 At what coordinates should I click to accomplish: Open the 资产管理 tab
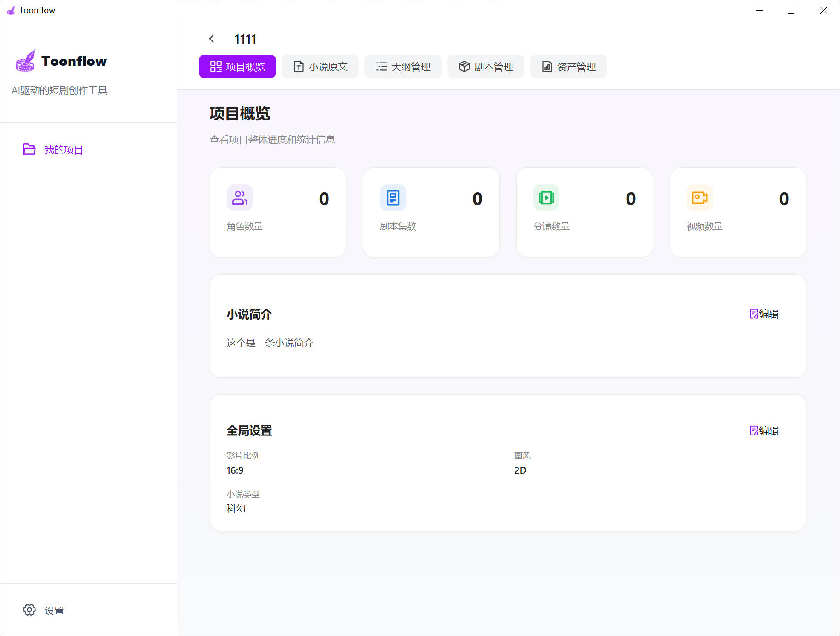click(569, 67)
